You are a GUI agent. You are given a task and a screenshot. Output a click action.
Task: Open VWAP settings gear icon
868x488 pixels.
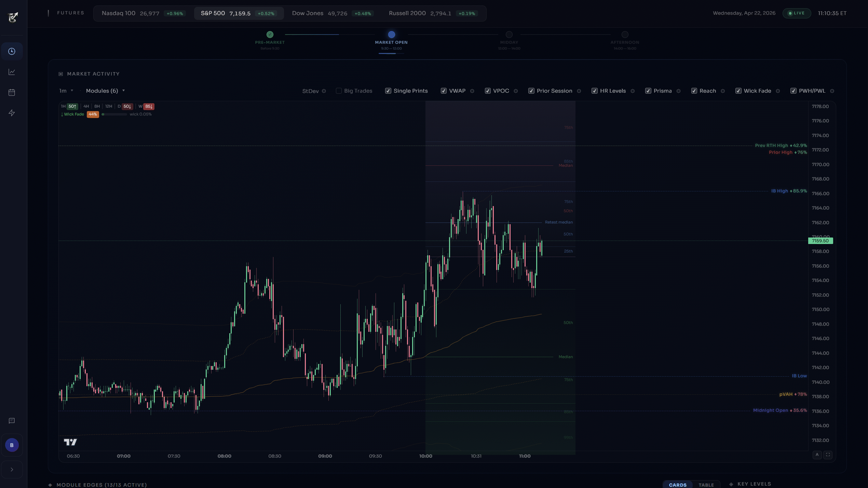click(472, 91)
